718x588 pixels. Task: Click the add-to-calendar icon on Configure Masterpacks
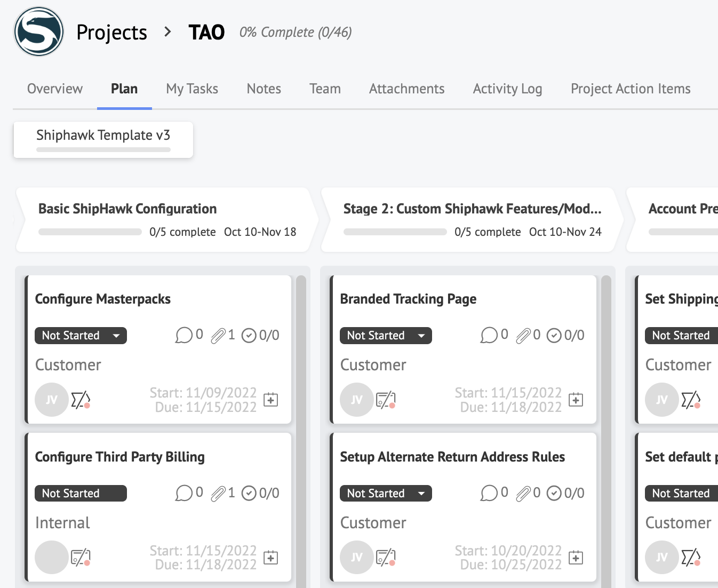point(270,399)
